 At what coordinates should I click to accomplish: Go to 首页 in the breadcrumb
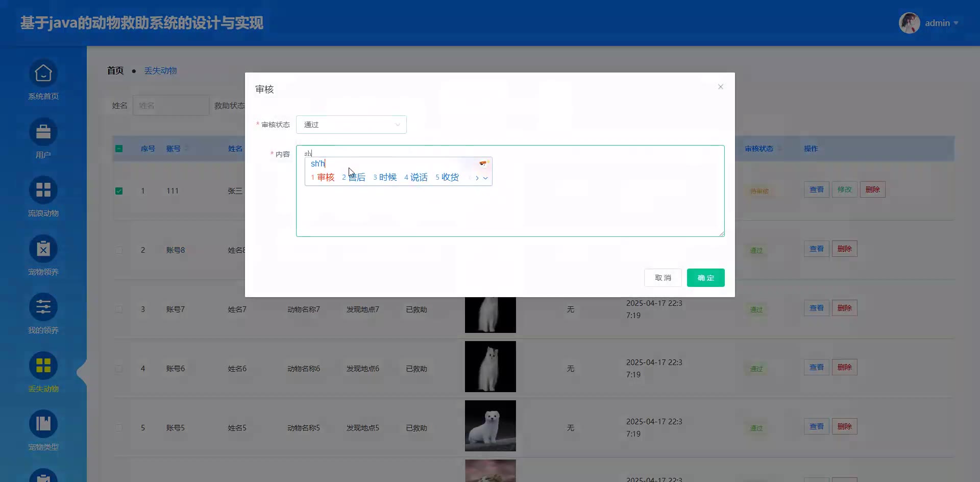pyautogui.click(x=115, y=70)
